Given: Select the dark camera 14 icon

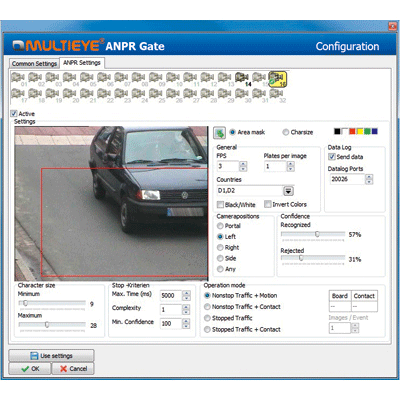Looking at the screenshot, I should click(242, 78).
